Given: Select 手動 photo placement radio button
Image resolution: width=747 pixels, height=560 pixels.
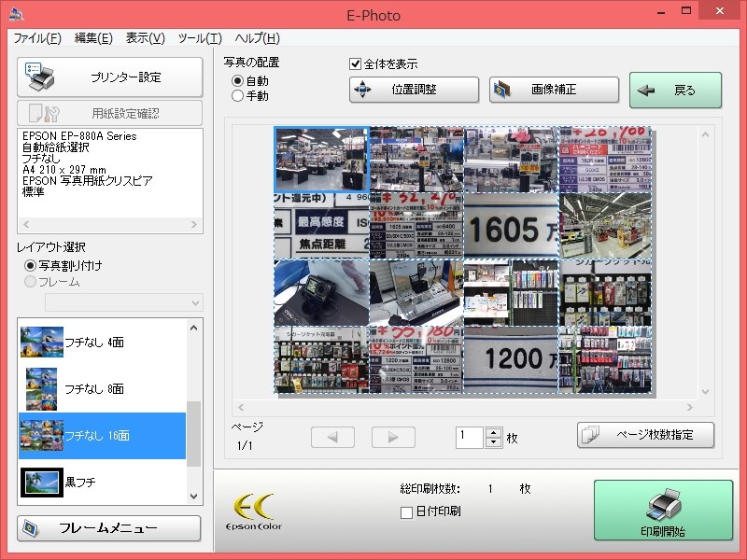Looking at the screenshot, I should click(x=238, y=96).
